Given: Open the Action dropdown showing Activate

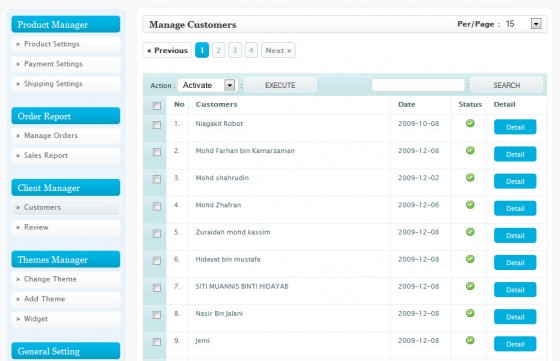Looking at the screenshot, I should click(x=207, y=85).
